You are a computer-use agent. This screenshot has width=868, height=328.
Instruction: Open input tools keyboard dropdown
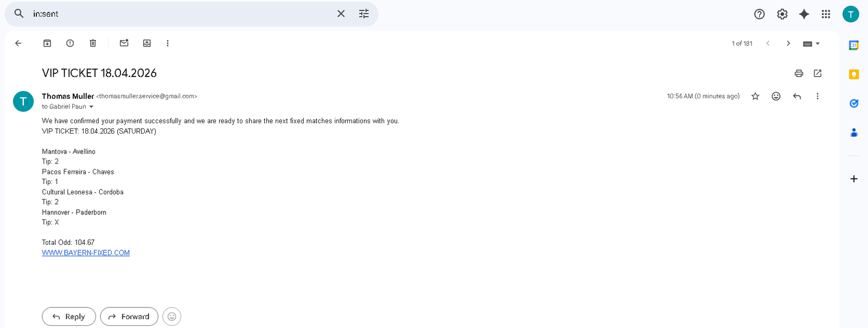pos(811,43)
